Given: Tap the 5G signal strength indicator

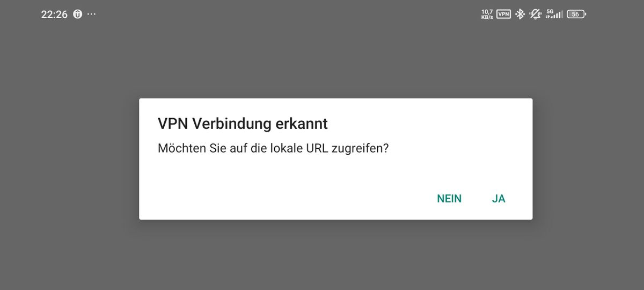Looking at the screenshot, I should (554, 14).
